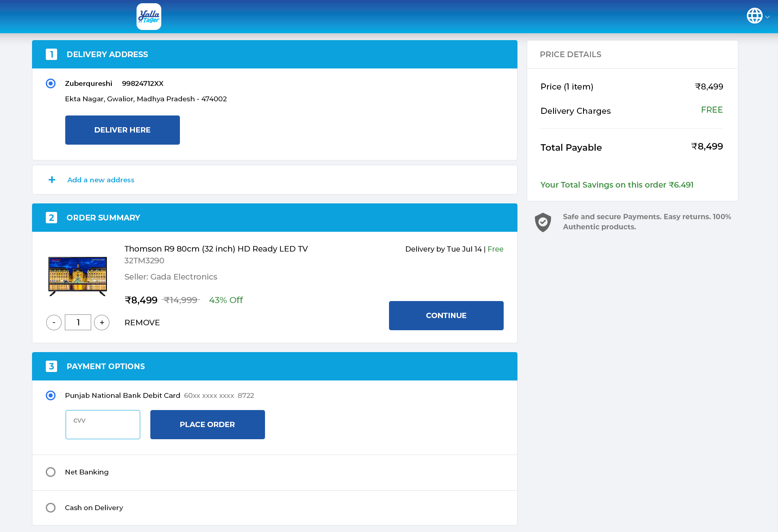The image size is (778, 532).
Task: Increase quantity with plus button
Action: 102,323
